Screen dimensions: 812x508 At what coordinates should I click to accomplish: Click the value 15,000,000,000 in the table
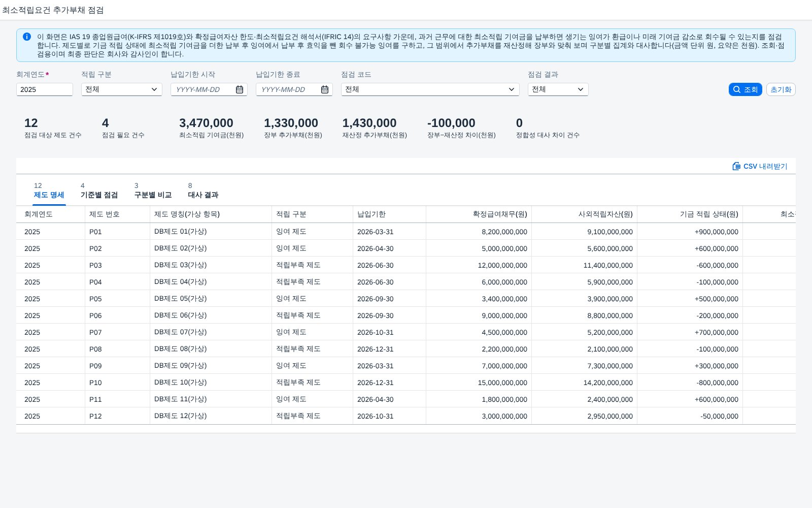[502, 383]
